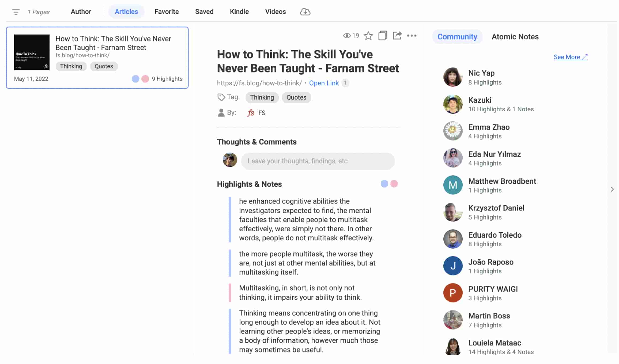
Task: Click Kazuki's 10 Highlights & 1 Notes text
Action: [501, 109]
